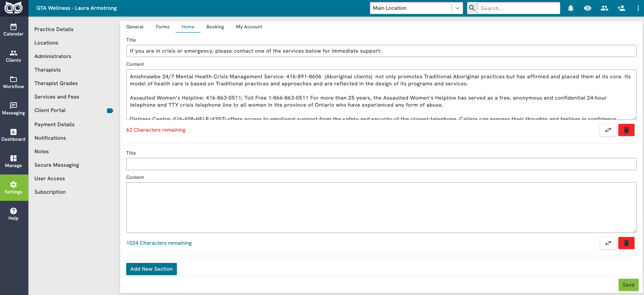Open notifications bell icon

(x=571, y=8)
